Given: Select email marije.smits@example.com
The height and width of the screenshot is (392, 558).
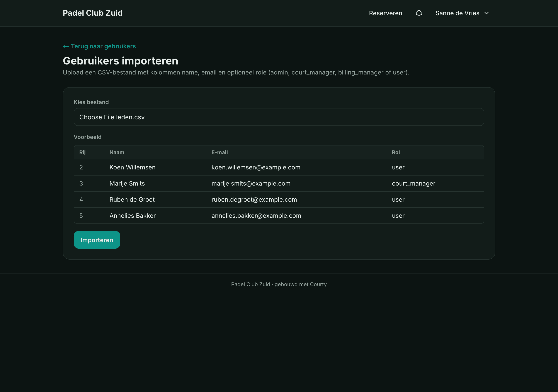Looking at the screenshot, I should click(251, 183).
